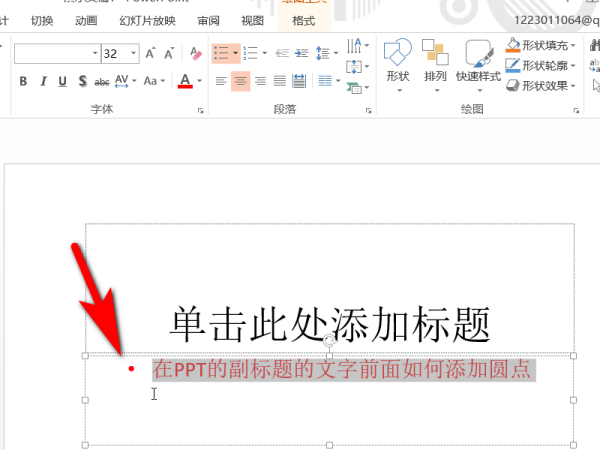Apply red font color A button
Viewport: 600px width, 450px height.
185,81
